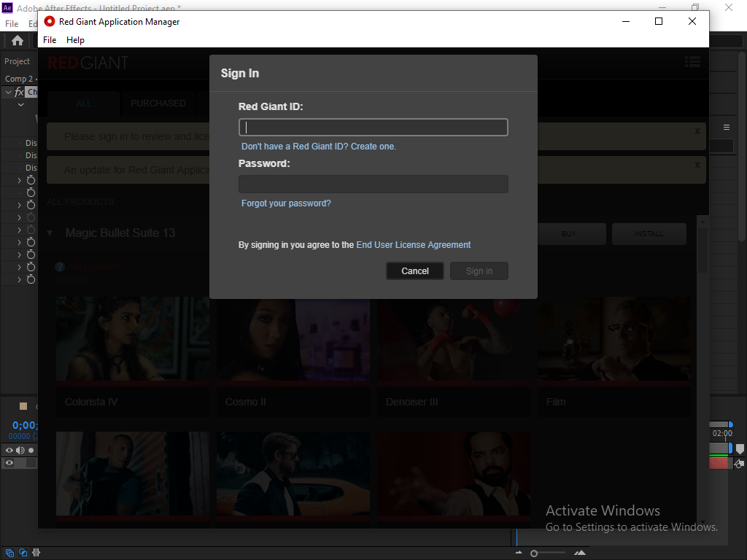Click the time navigator end handle
This screenshot has width=747, height=560.
[x=730, y=424]
